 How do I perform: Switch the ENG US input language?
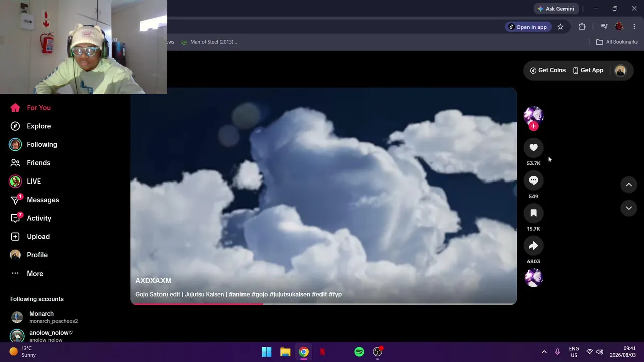pos(574,352)
